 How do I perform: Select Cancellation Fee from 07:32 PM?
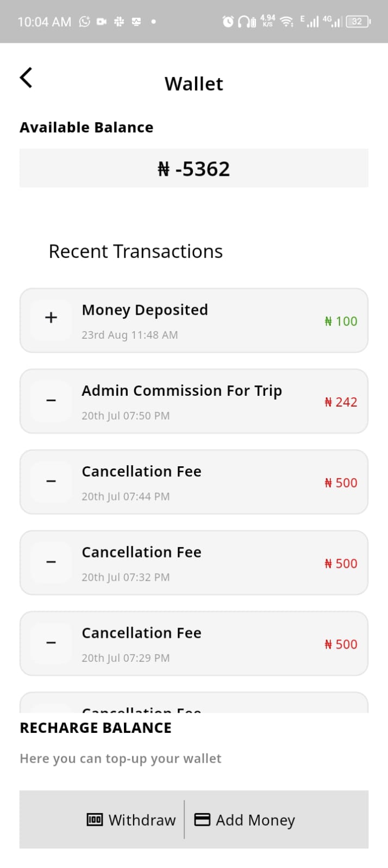click(x=194, y=563)
